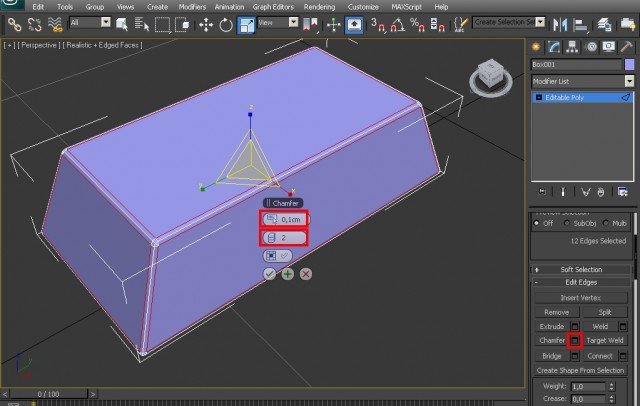Image resolution: width=640 pixels, height=406 pixels.
Task: Open the Edit menu
Action: 38,7
